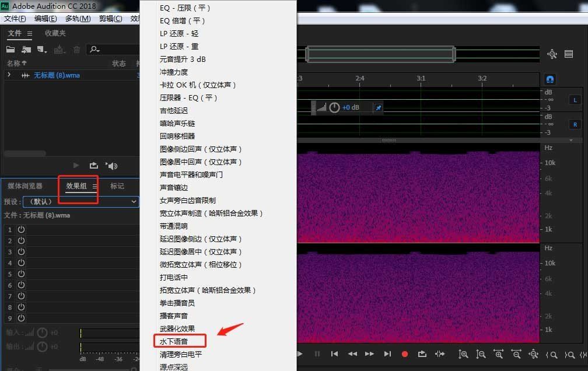Choose the 打电话中 preset
588x371 pixels.
click(x=174, y=277)
